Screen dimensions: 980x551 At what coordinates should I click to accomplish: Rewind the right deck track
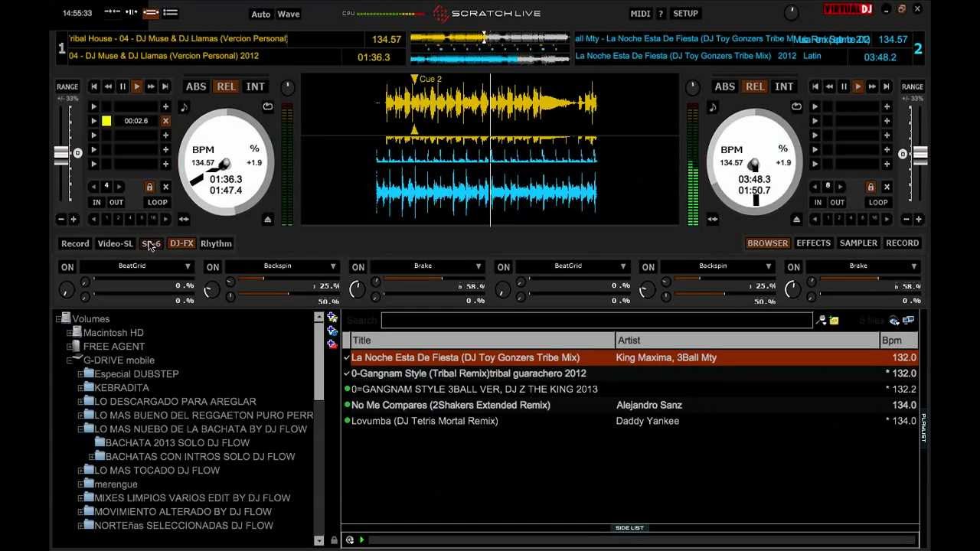[829, 86]
